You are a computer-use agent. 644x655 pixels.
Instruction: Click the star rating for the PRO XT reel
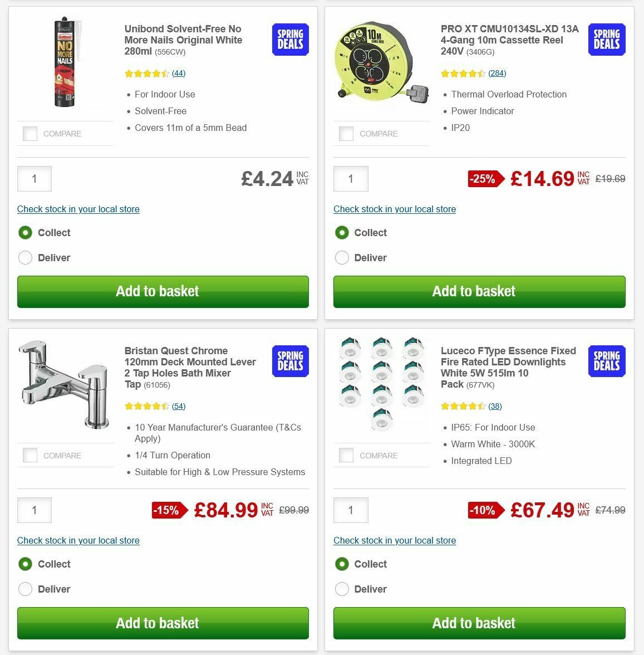tap(463, 73)
